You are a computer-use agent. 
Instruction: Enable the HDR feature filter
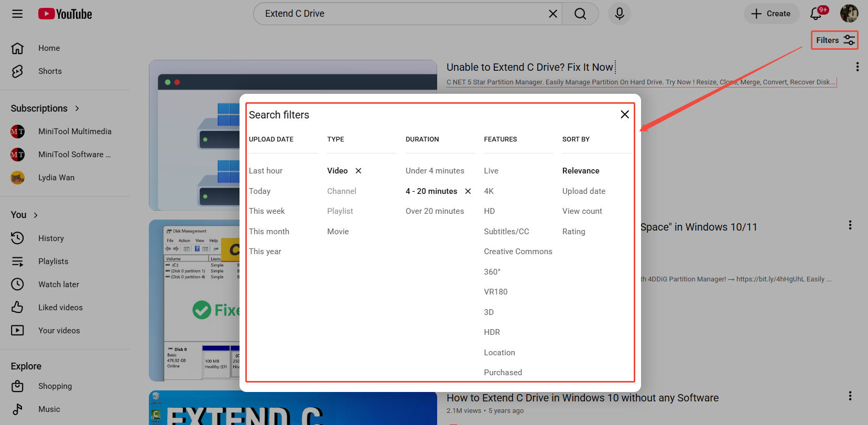(x=492, y=332)
